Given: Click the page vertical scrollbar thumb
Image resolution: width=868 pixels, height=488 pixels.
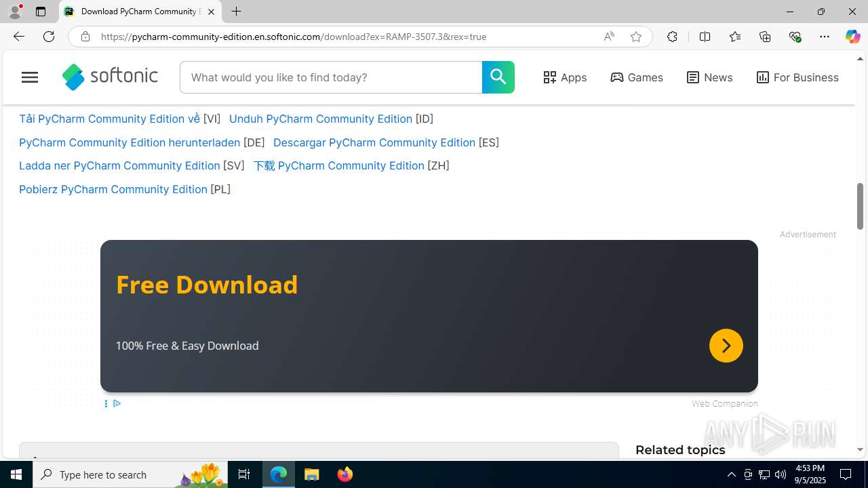Looking at the screenshot, I should click(860, 206).
